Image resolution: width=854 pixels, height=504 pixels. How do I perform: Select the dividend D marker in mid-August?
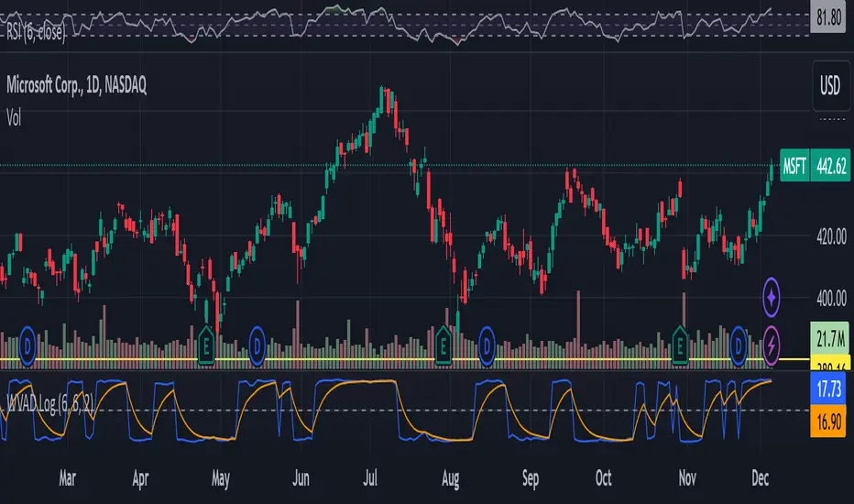[487, 345]
